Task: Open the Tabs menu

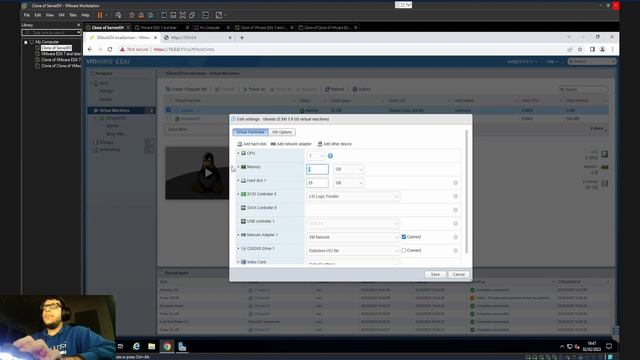Action: [x=73, y=15]
